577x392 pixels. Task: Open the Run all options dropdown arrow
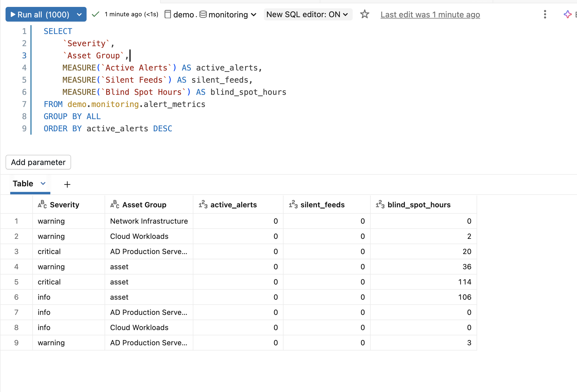(x=79, y=14)
